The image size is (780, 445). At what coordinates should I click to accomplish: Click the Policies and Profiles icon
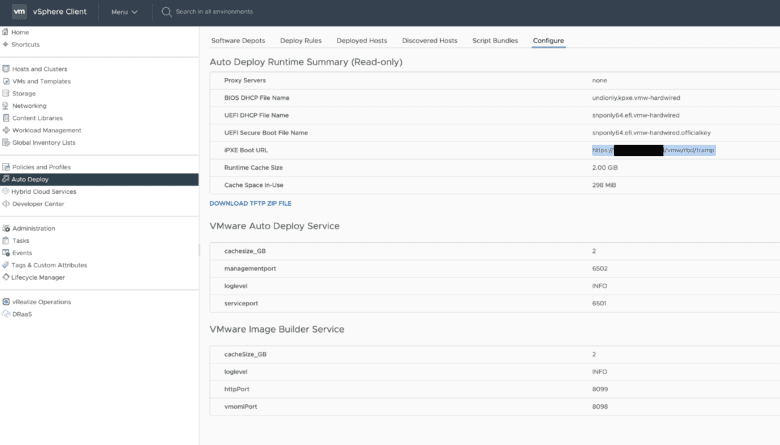[6, 167]
